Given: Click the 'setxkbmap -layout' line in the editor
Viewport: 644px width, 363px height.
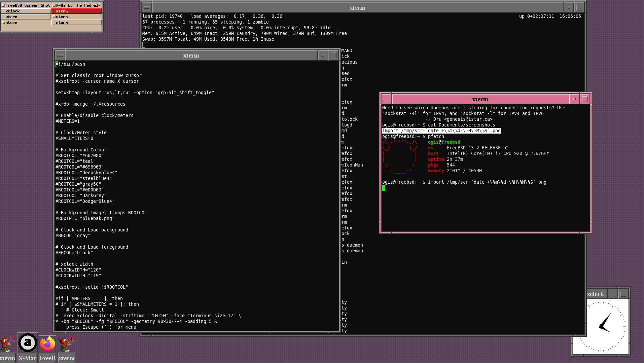Looking at the screenshot, I should 135,93.
